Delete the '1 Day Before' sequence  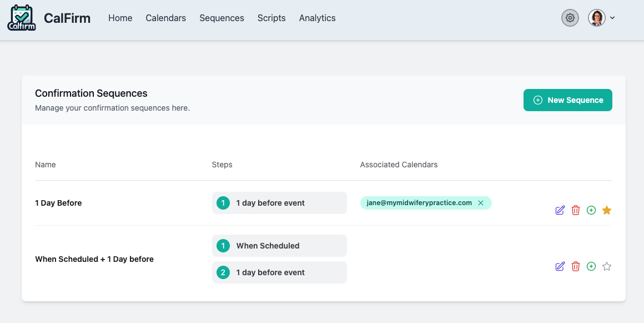(575, 210)
